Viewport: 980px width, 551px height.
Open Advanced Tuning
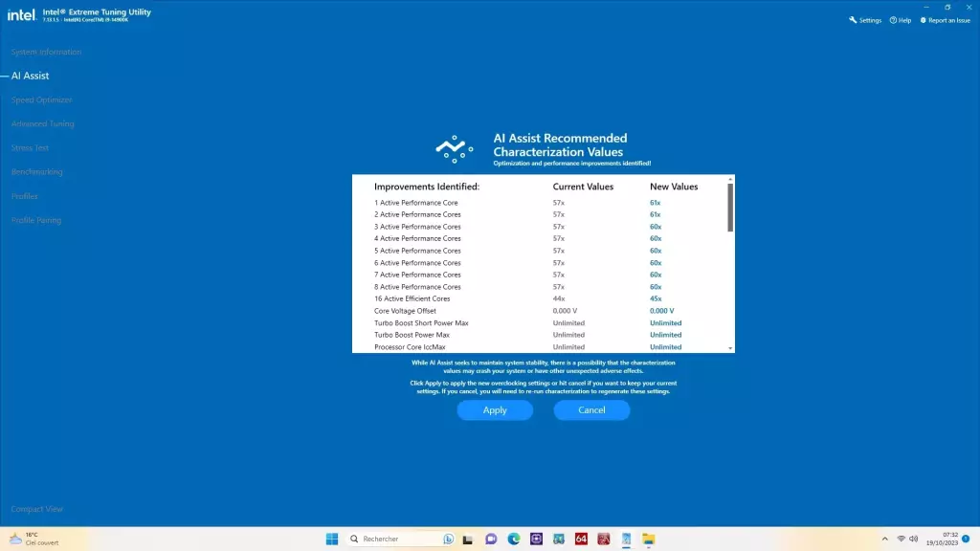42,123
